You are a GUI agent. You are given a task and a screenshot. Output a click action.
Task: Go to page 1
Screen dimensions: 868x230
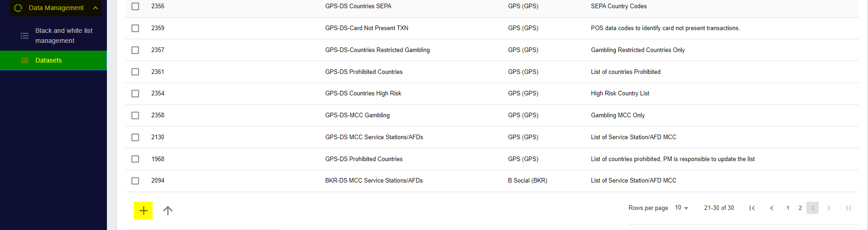tap(788, 208)
